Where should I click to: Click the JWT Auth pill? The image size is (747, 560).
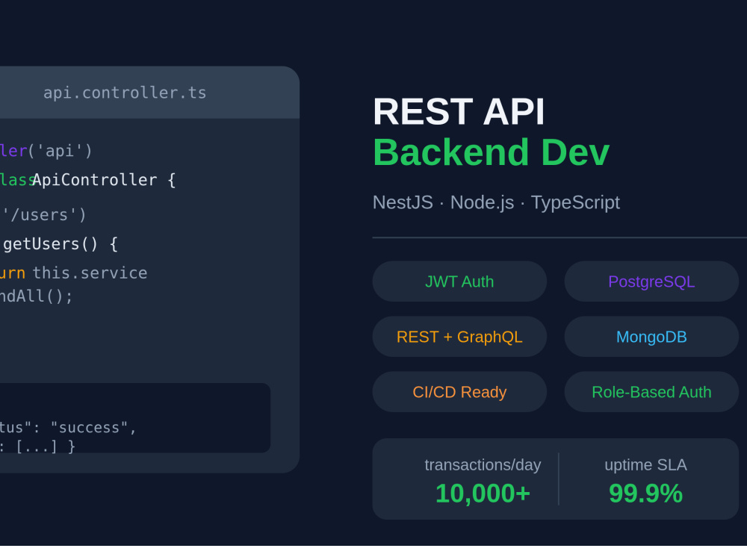(459, 281)
